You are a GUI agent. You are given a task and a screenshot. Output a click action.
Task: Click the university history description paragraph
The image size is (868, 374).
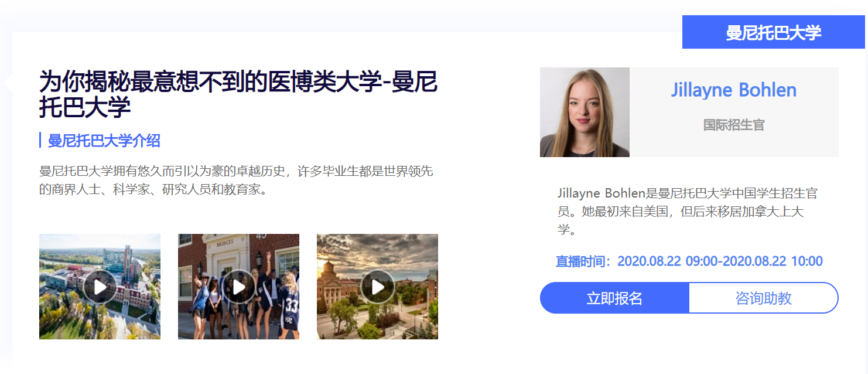point(236,181)
